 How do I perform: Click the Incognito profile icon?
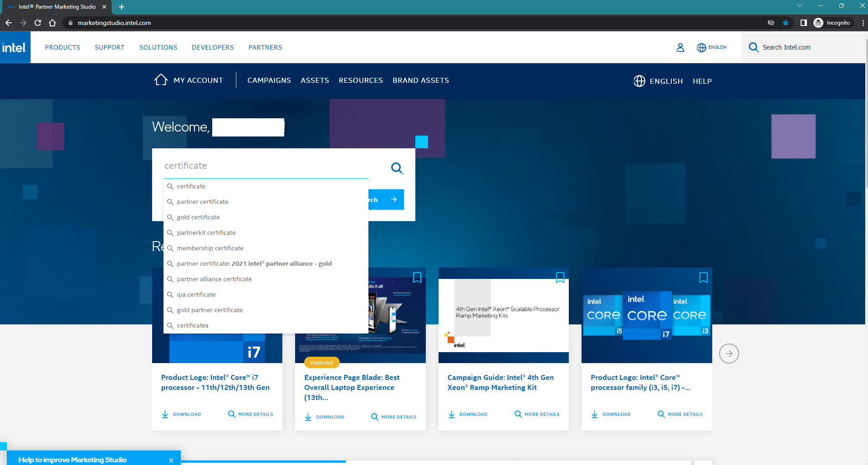[818, 23]
